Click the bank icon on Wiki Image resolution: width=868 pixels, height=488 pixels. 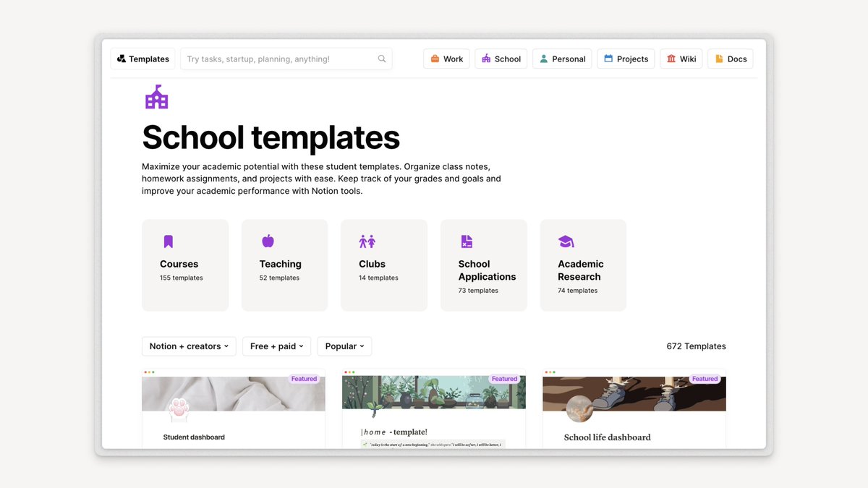671,59
